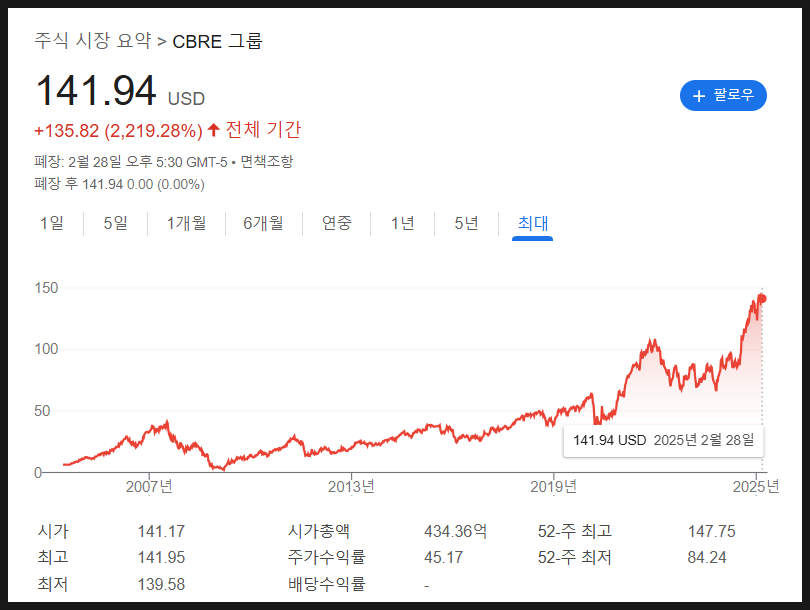Select the 1일 time range tab

pos(52,223)
